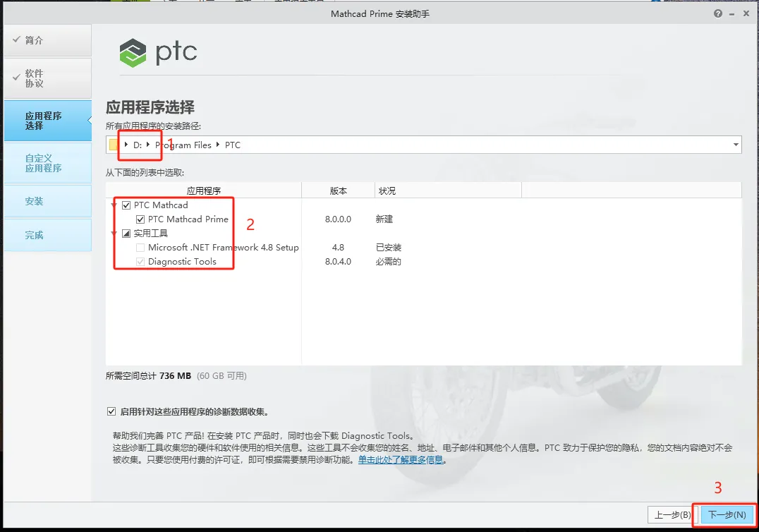Select the PTC Mathcad Prime row label
The image size is (759, 532).
188,219
